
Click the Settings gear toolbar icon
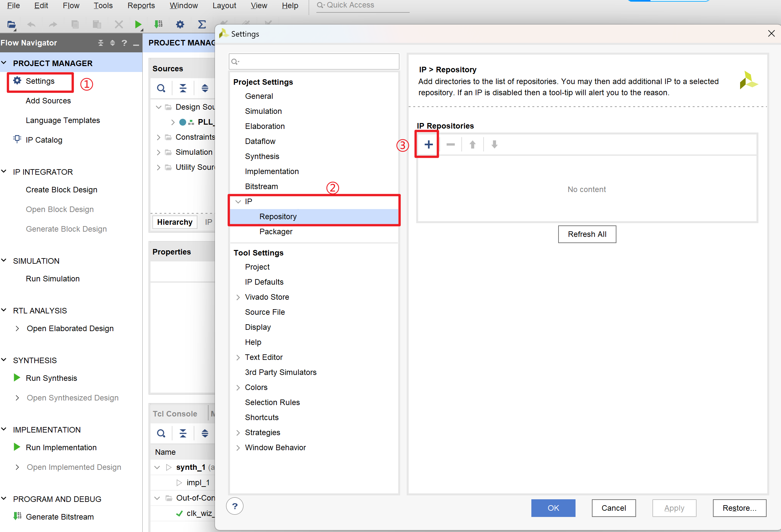(180, 24)
